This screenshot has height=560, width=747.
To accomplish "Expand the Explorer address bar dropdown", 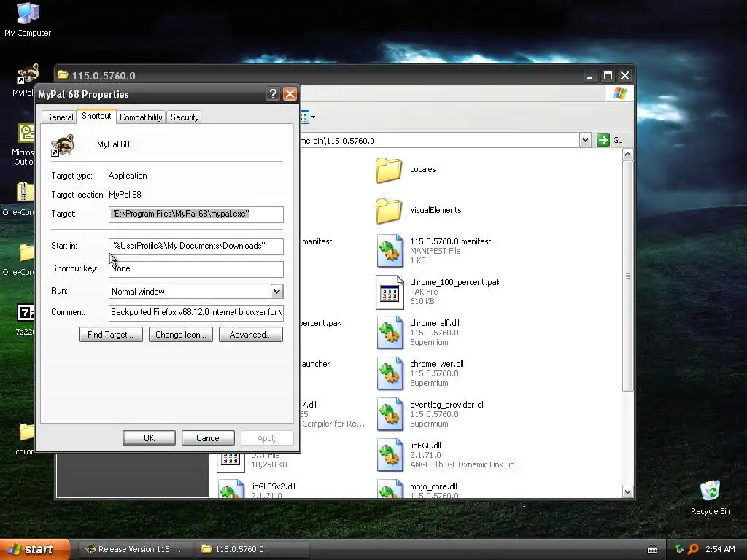I will [x=586, y=140].
